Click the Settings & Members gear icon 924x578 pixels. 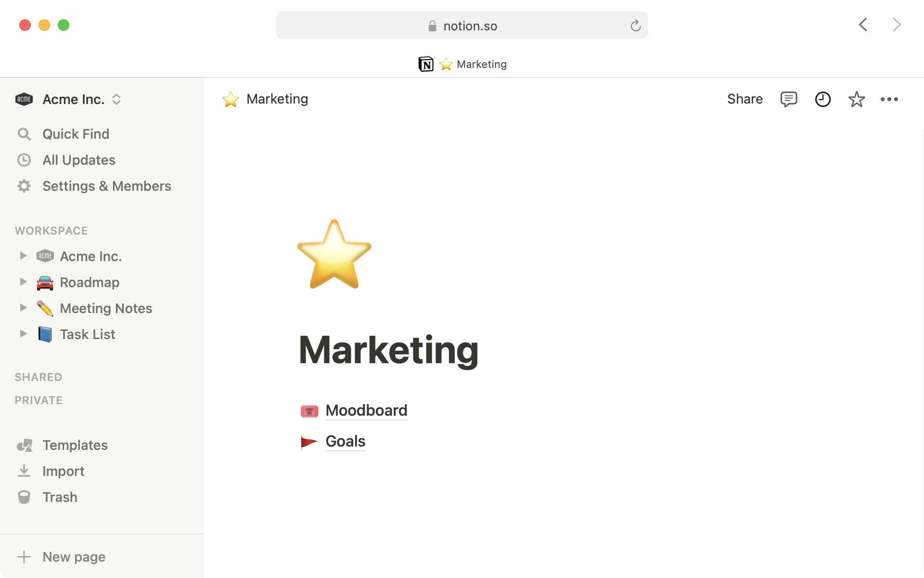point(24,185)
